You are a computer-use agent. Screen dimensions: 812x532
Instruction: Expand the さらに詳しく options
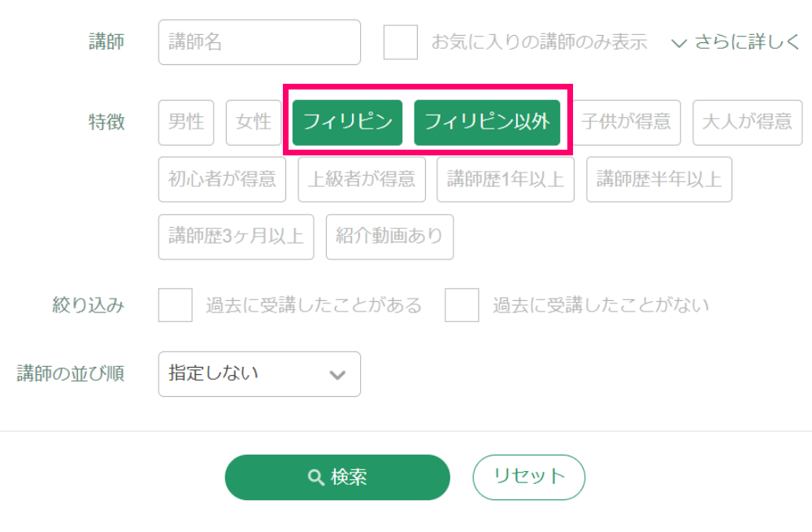[736, 42]
